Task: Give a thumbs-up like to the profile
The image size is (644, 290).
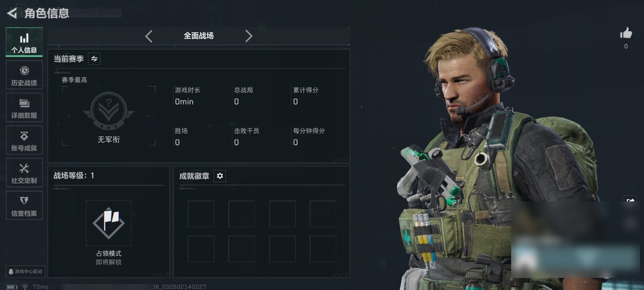Action: coord(626,33)
